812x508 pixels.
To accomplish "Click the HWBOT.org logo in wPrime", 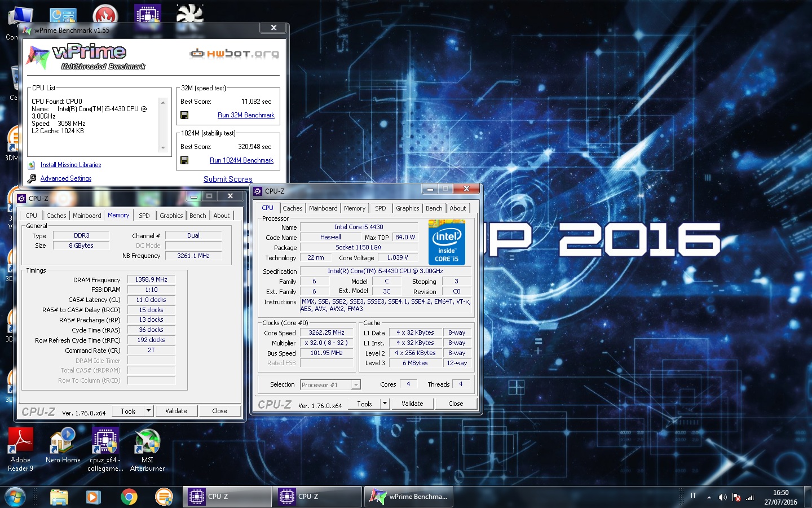I will tap(235, 54).
